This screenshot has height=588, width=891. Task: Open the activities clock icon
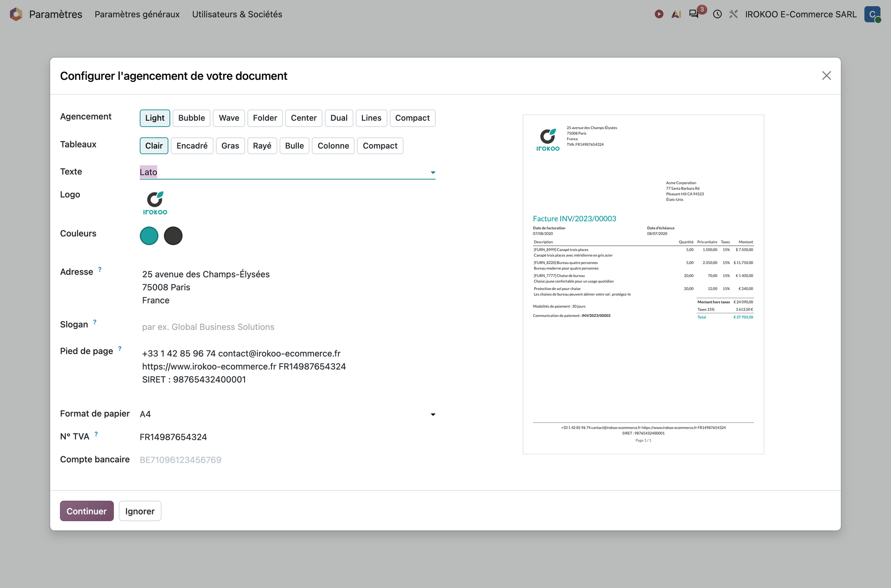pos(717,14)
